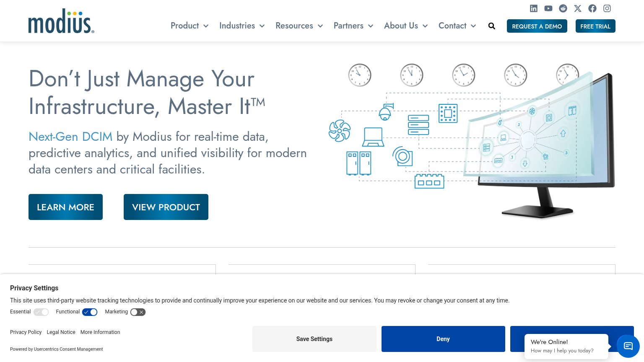
Task: Toggle the Essential cookies switch
Action: (41, 312)
